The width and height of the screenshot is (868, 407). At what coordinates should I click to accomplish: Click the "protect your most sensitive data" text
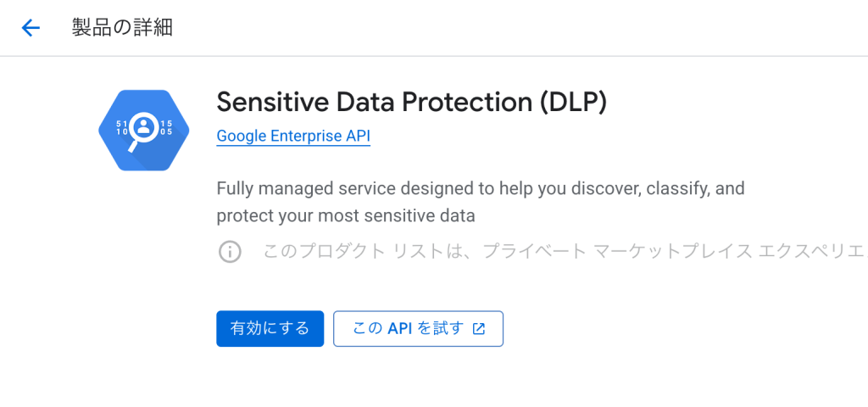(x=346, y=216)
